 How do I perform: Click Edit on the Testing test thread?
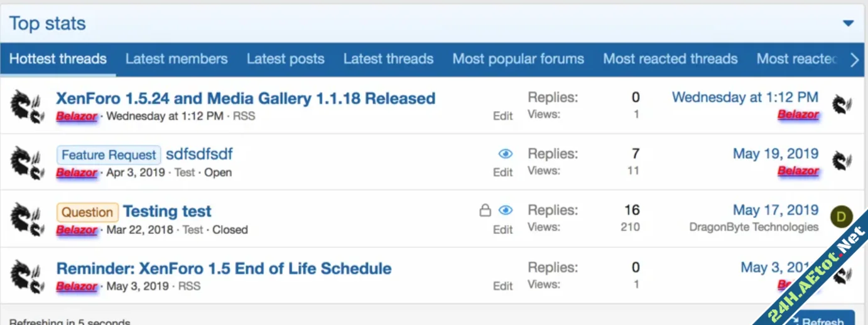[502, 230]
